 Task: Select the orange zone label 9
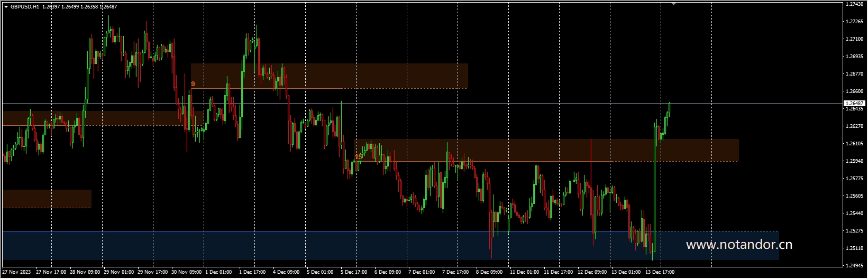[193, 84]
